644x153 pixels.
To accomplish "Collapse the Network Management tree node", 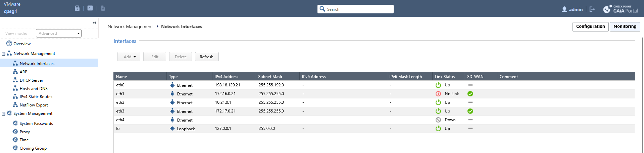I will click(4, 54).
